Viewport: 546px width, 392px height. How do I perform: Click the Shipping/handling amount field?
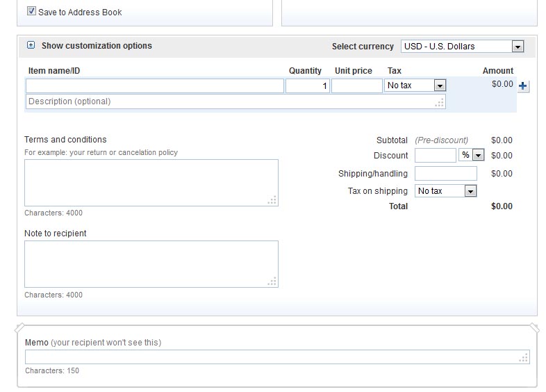[445, 174]
